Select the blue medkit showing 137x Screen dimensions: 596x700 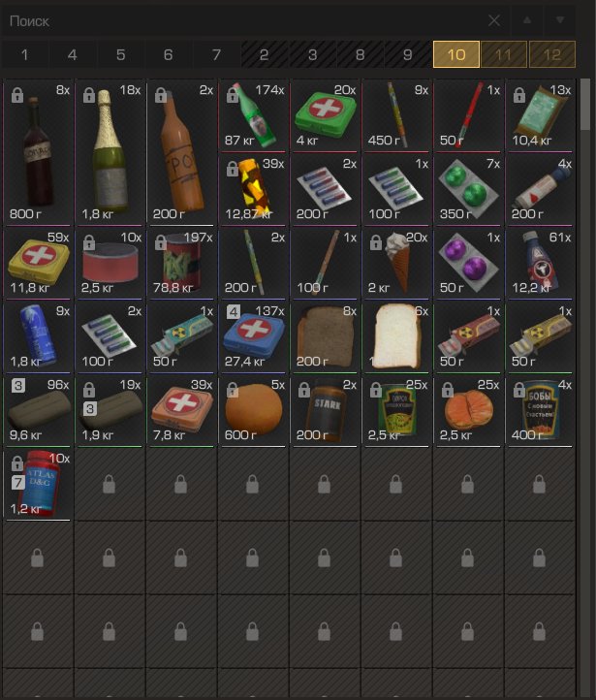click(x=253, y=336)
